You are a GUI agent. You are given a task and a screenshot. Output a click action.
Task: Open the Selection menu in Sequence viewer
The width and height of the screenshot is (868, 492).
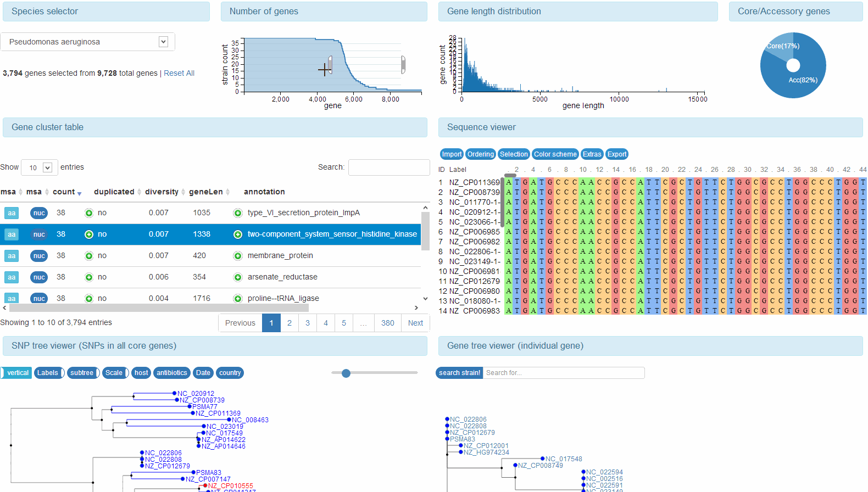pos(514,154)
